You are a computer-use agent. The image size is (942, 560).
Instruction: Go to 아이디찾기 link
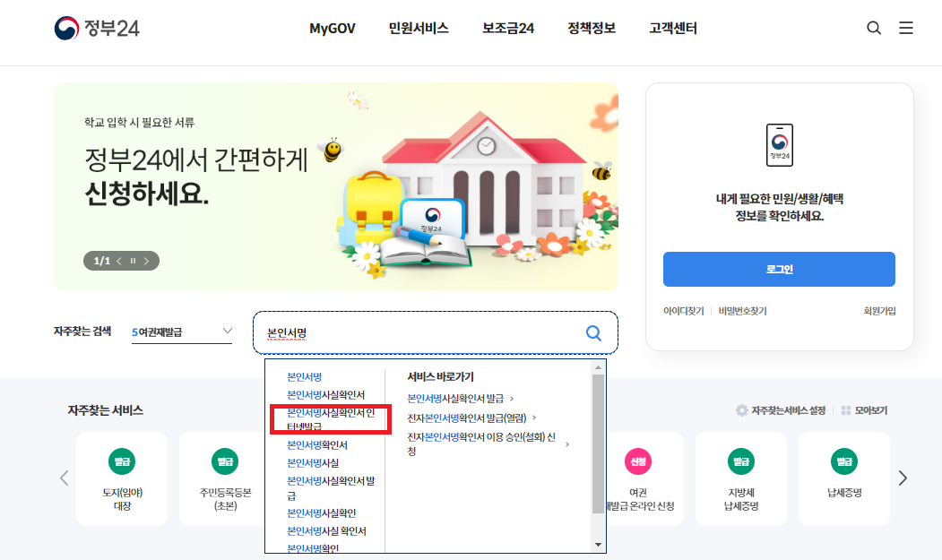[683, 311]
